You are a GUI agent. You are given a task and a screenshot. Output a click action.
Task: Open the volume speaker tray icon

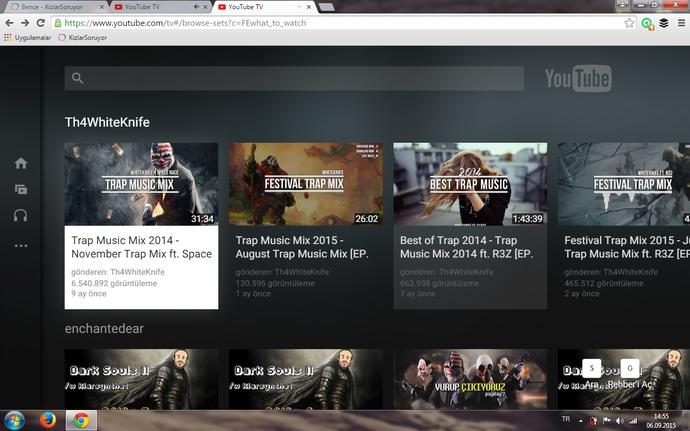point(620,421)
